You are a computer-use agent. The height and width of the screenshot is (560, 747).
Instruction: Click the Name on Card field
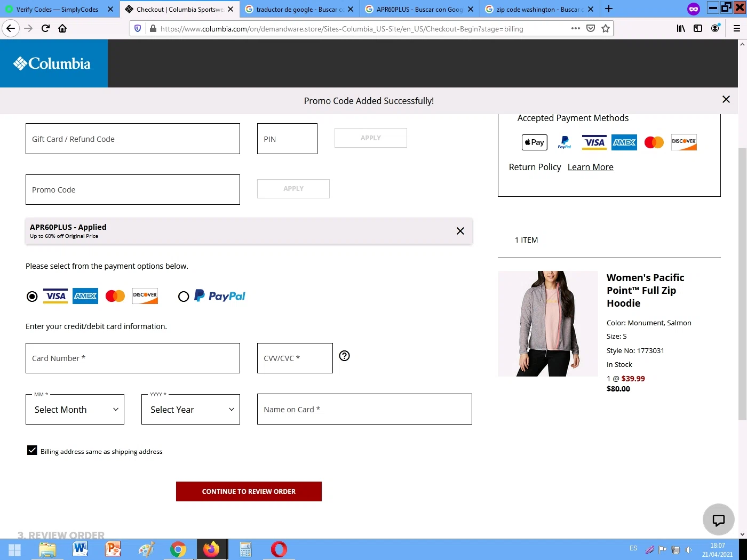[364, 409]
